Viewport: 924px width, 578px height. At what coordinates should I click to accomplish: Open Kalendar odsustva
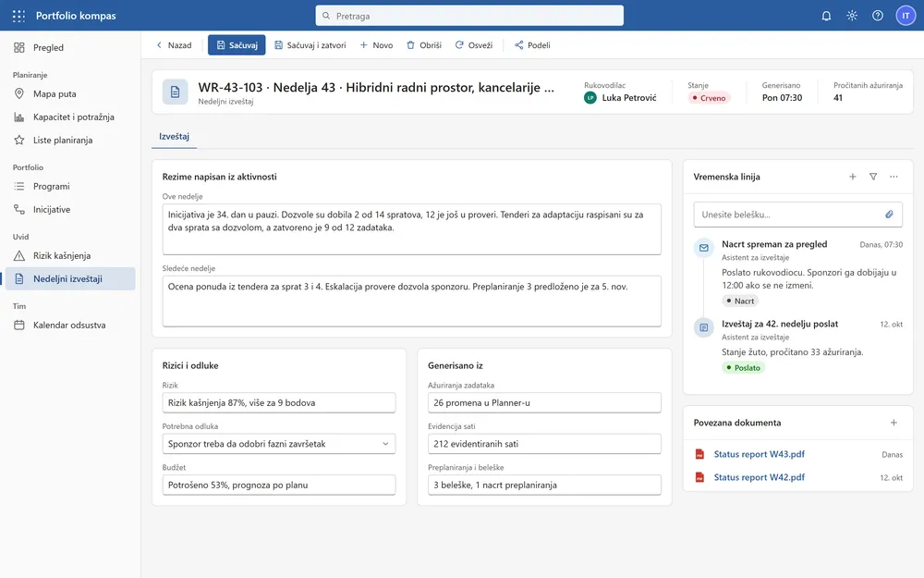[70, 325]
